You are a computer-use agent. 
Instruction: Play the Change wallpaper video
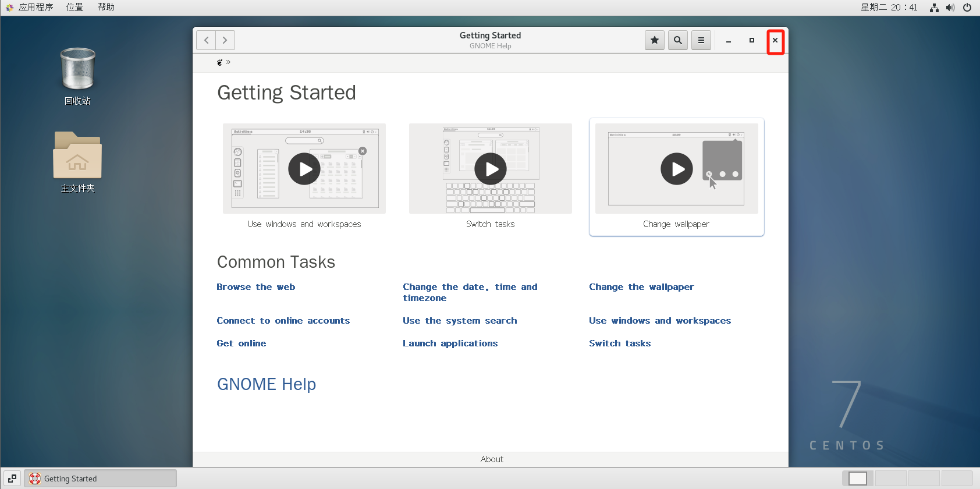click(677, 169)
